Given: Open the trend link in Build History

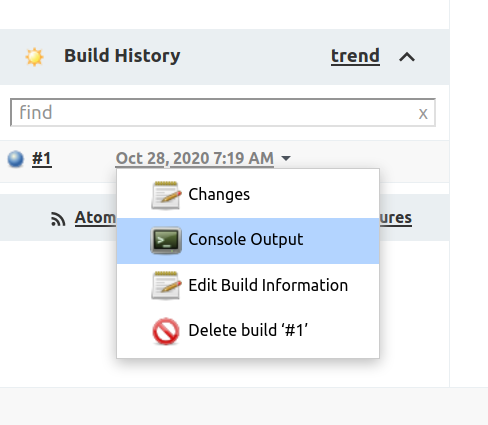Looking at the screenshot, I should 355,56.
